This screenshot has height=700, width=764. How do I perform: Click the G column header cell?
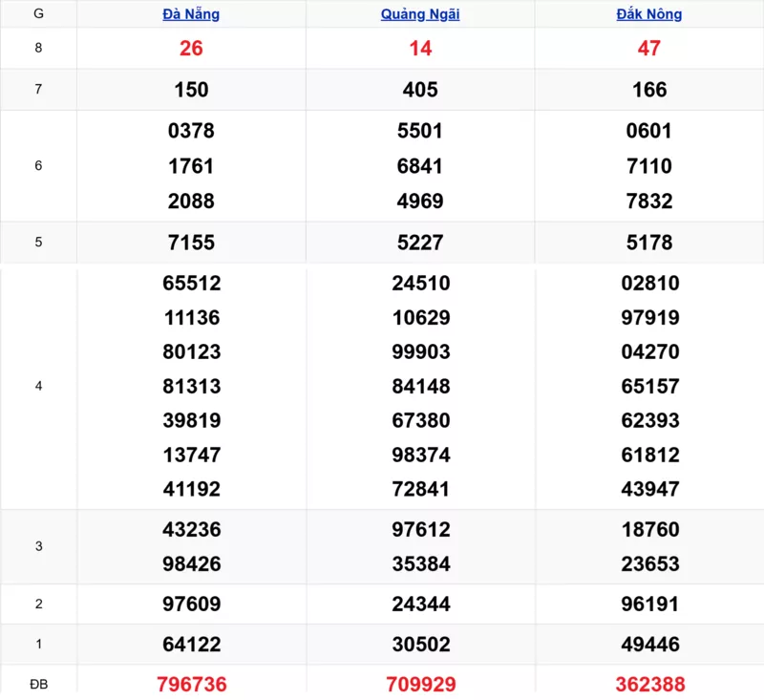tap(38, 14)
